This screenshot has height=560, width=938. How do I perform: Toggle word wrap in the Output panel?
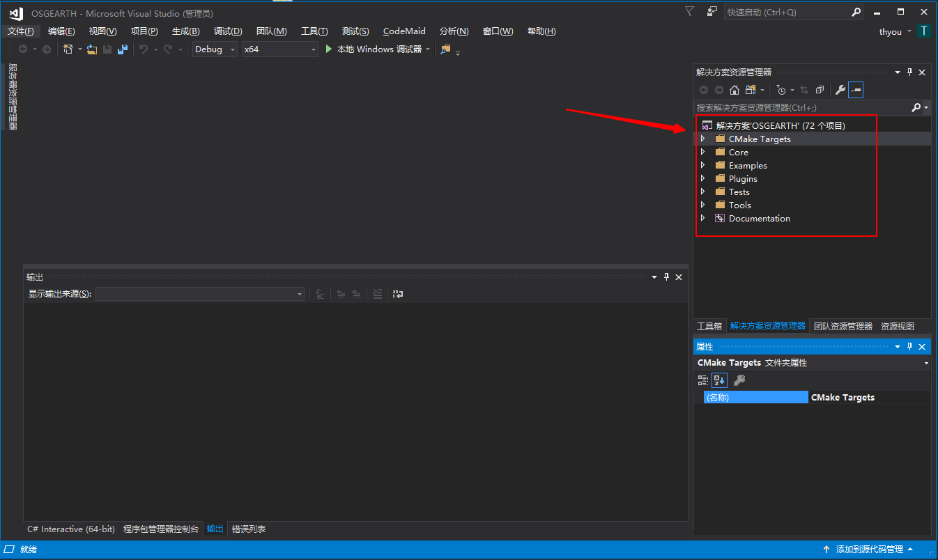click(x=398, y=294)
